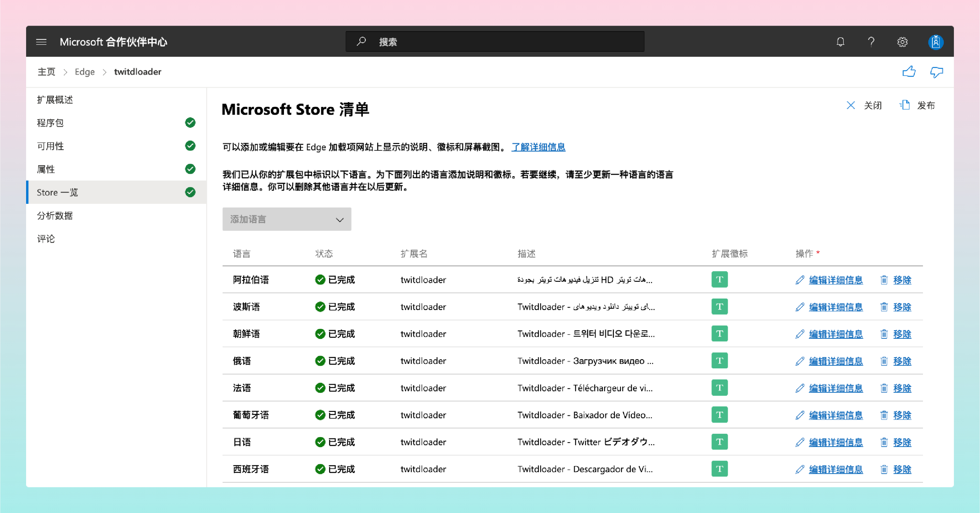Open the 了解详细信息 link

tap(538, 147)
